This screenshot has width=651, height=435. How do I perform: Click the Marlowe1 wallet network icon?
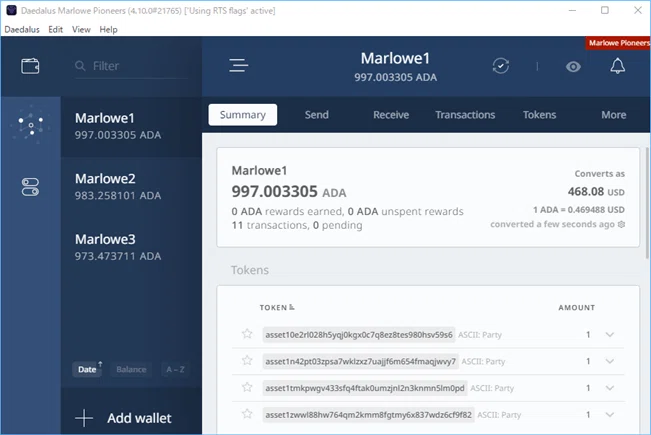point(31,125)
